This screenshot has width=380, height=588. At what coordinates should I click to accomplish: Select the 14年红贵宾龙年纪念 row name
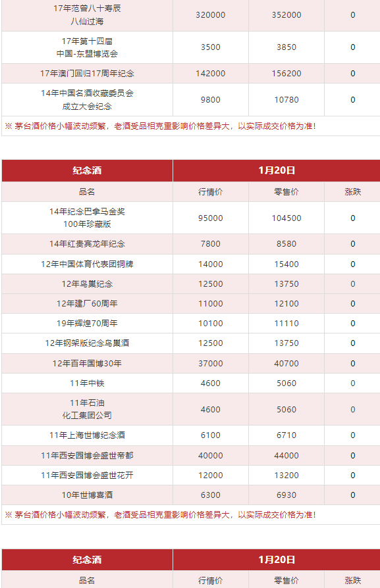coord(87,244)
